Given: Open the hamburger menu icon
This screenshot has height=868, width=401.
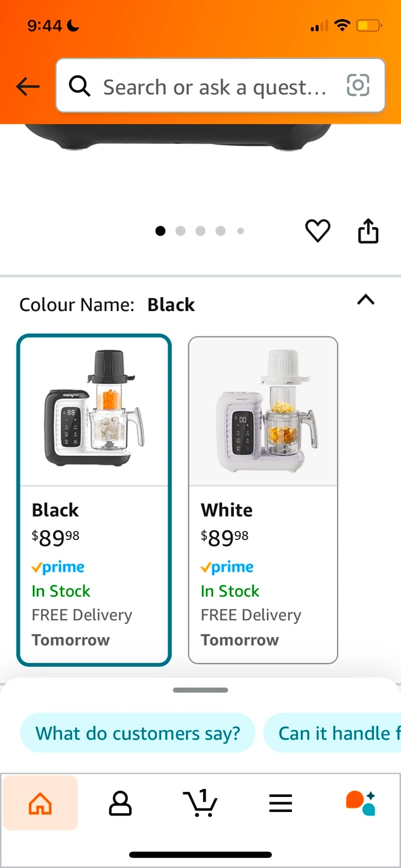Looking at the screenshot, I should [x=280, y=803].
